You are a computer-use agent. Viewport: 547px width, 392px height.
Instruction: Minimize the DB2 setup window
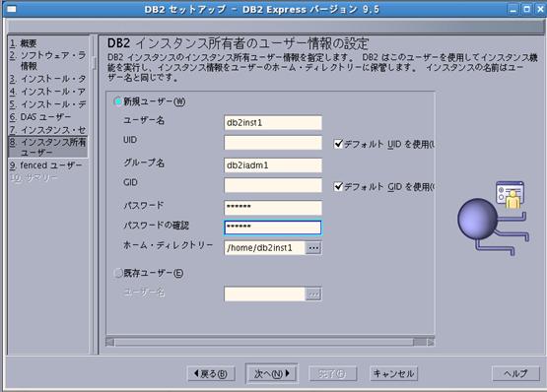[x=513, y=9]
